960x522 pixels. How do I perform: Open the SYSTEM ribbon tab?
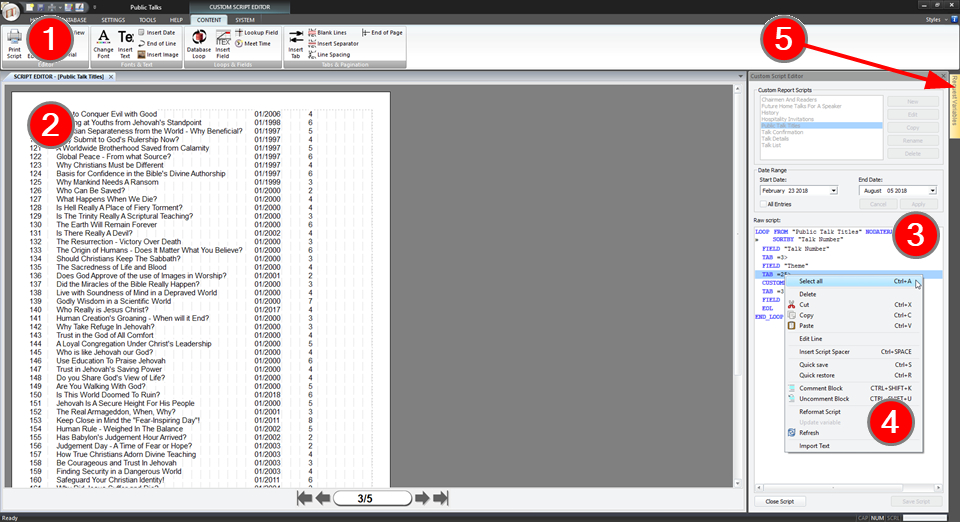(245, 20)
